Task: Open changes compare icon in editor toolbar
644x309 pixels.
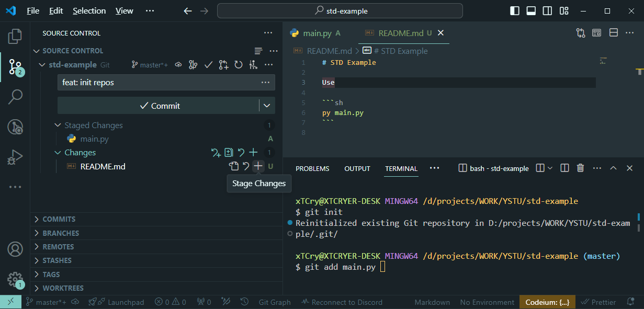Action: 581,33
